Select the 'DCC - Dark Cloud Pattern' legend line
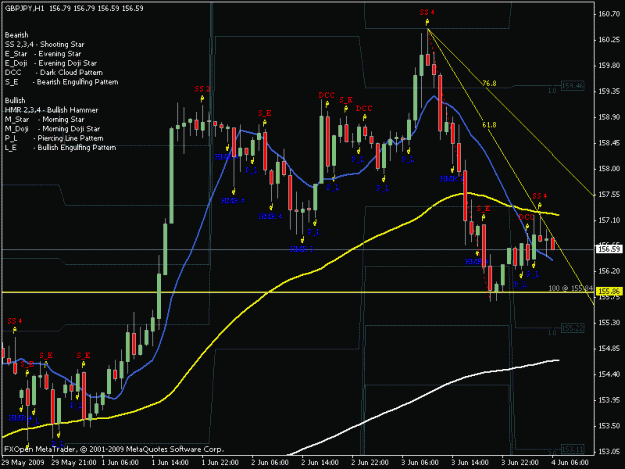625x469 pixels. [54, 73]
